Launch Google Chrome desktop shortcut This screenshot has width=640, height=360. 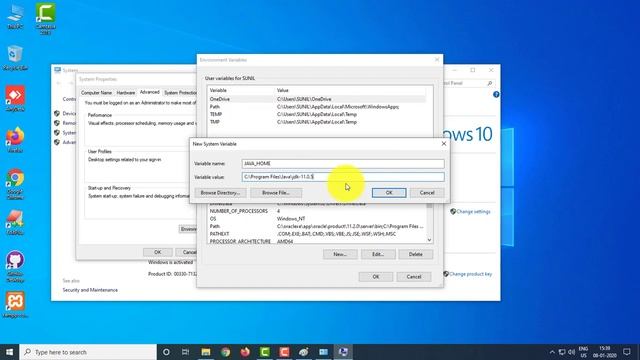[x=15, y=184]
